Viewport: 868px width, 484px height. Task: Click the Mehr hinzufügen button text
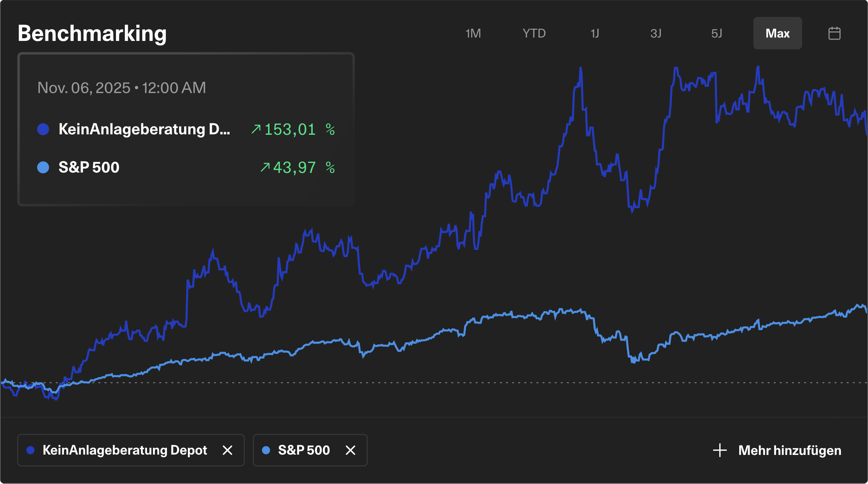coord(790,450)
